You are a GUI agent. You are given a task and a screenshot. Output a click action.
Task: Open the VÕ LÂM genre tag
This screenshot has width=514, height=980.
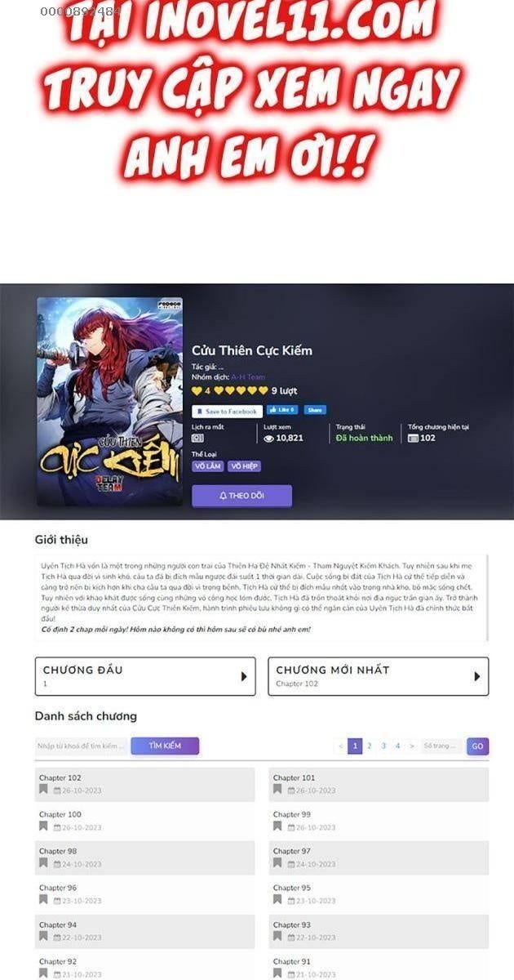pos(208,466)
